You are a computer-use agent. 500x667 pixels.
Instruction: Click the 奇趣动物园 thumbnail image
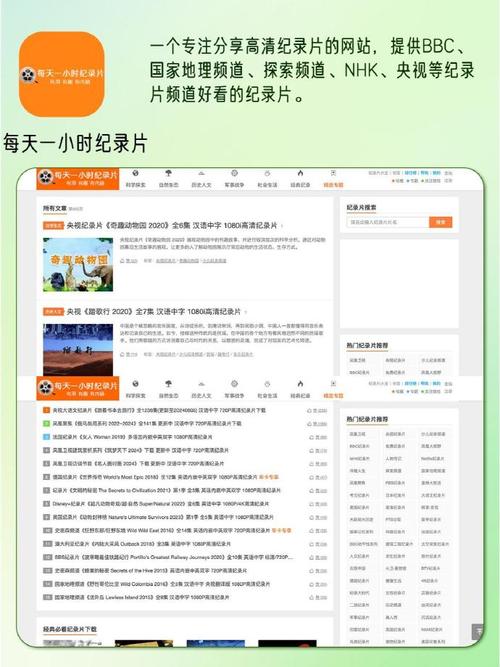point(78,265)
